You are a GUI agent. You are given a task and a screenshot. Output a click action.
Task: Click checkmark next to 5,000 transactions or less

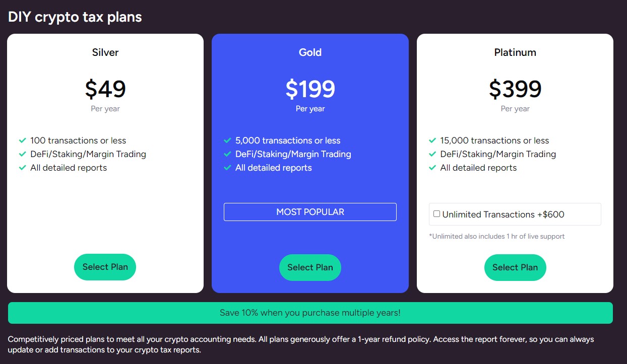[227, 140]
